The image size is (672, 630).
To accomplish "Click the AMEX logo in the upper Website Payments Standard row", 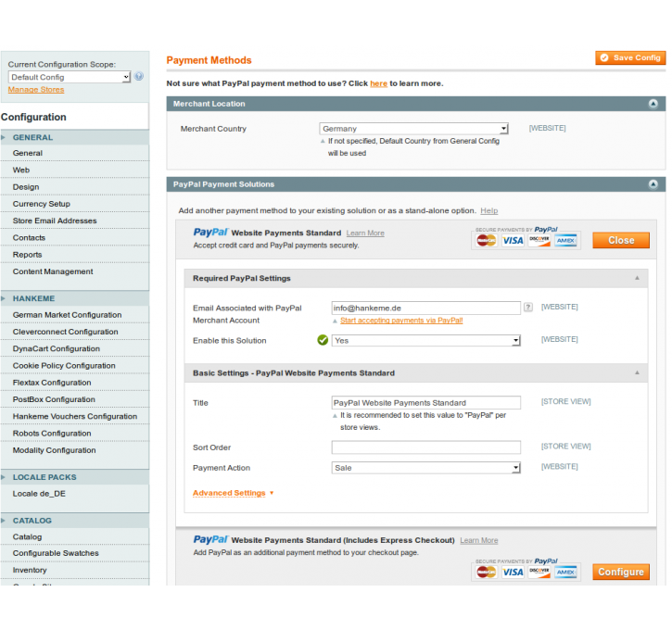I will pyautogui.click(x=565, y=241).
